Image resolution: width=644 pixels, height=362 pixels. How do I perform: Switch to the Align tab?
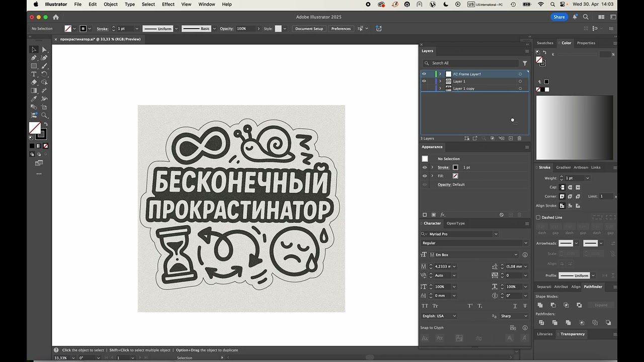[x=576, y=287]
